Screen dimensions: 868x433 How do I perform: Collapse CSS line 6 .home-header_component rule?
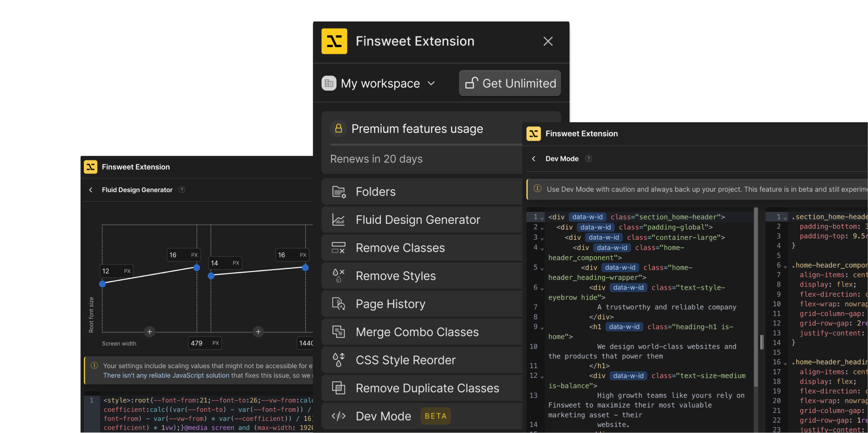point(785,266)
